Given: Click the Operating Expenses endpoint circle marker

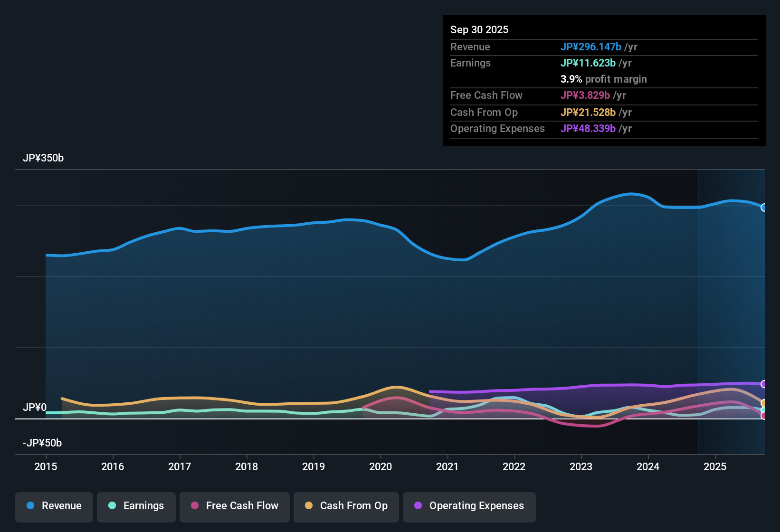Looking at the screenshot, I should click(x=764, y=384).
